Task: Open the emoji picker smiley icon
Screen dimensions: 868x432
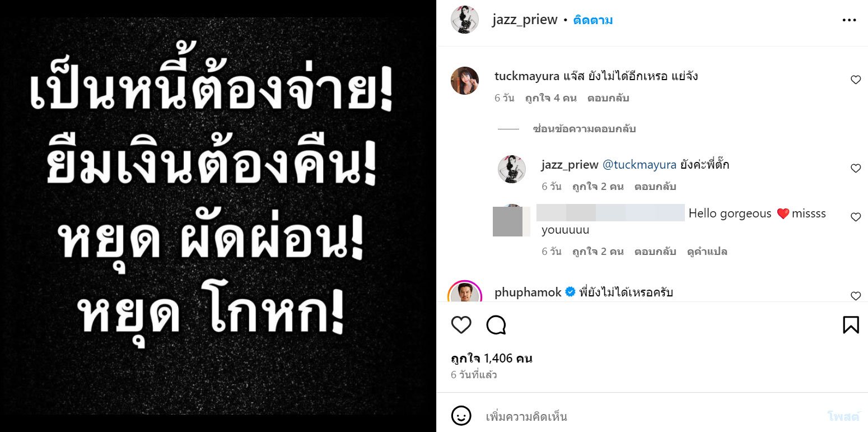Action: (x=460, y=416)
